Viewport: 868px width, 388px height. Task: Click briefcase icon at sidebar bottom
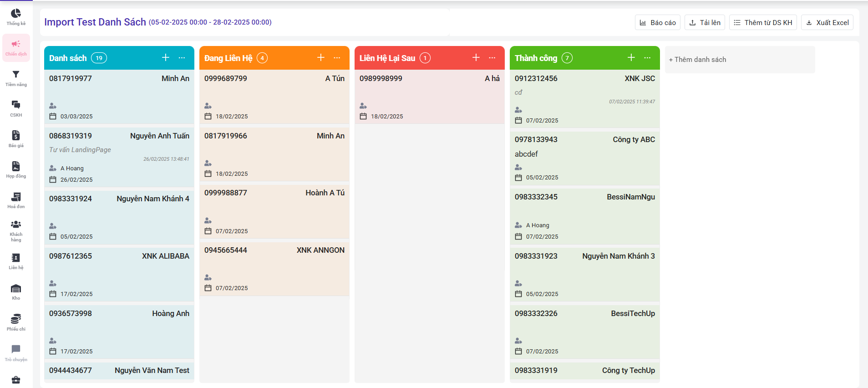(16, 380)
